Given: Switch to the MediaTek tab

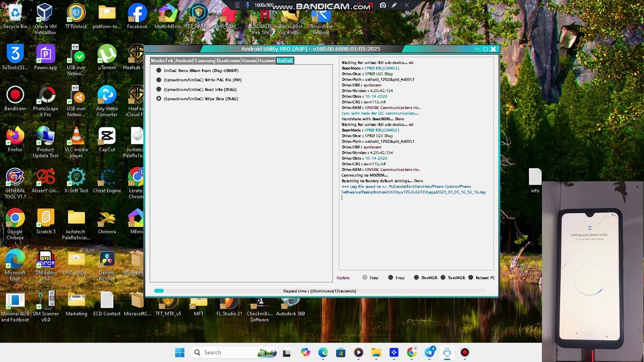Looking at the screenshot, I should [x=162, y=61].
